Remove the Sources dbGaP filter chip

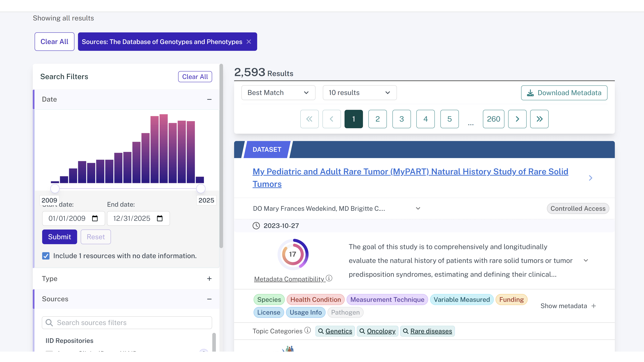(249, 42)
